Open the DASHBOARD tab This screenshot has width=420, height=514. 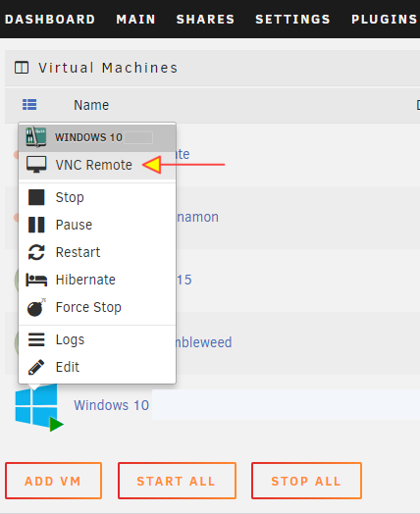(x=50, y=20)
